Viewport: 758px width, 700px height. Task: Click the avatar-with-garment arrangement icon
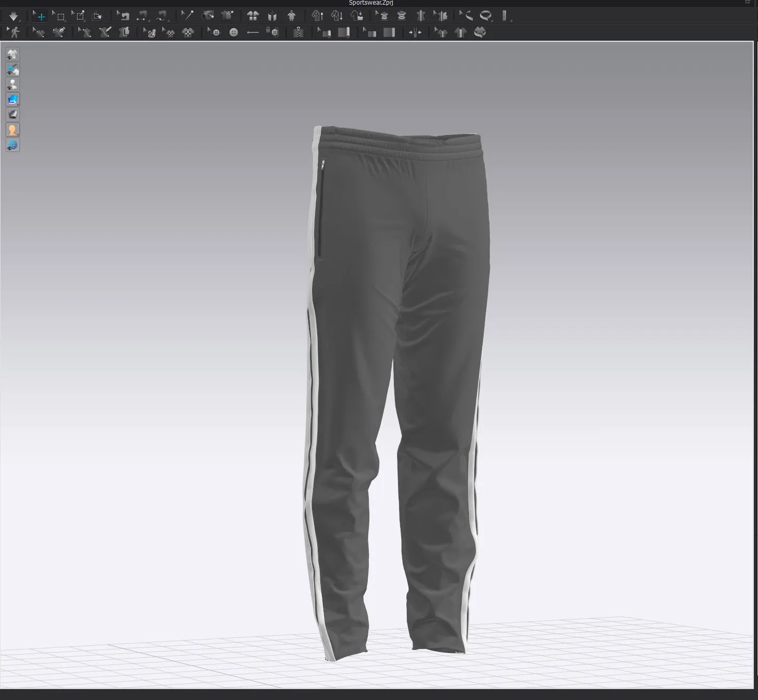click(292, 16)
